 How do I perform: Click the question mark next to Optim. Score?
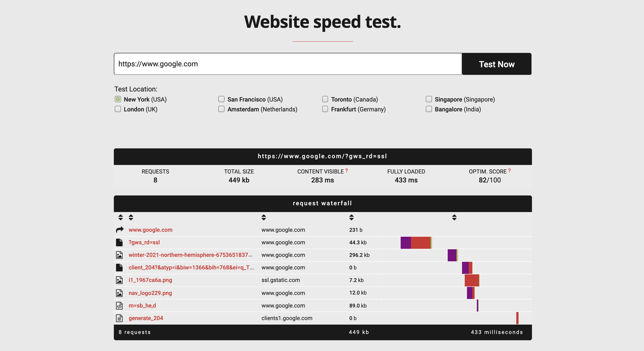point(509,171)
